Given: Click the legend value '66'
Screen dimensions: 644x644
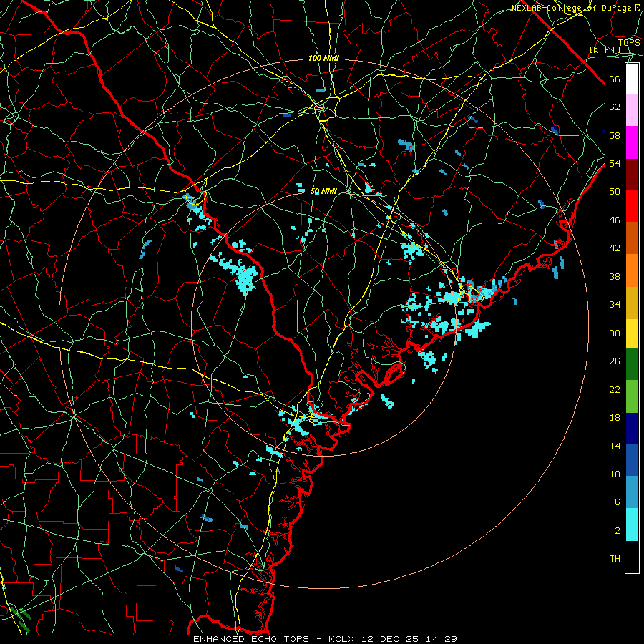Looking at the screenshot, I should tap(615, 79).
